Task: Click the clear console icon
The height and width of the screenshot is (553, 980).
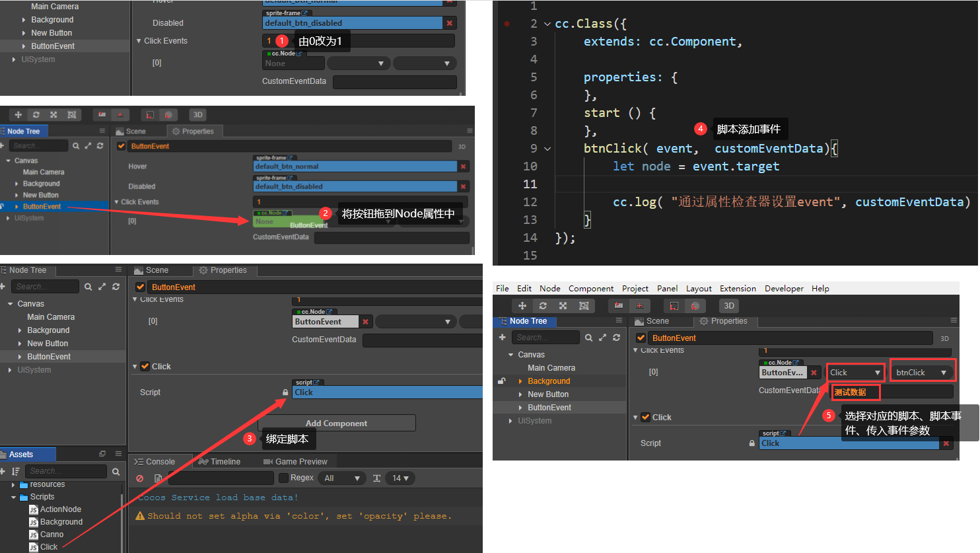Action: click(x=139, y=477)
